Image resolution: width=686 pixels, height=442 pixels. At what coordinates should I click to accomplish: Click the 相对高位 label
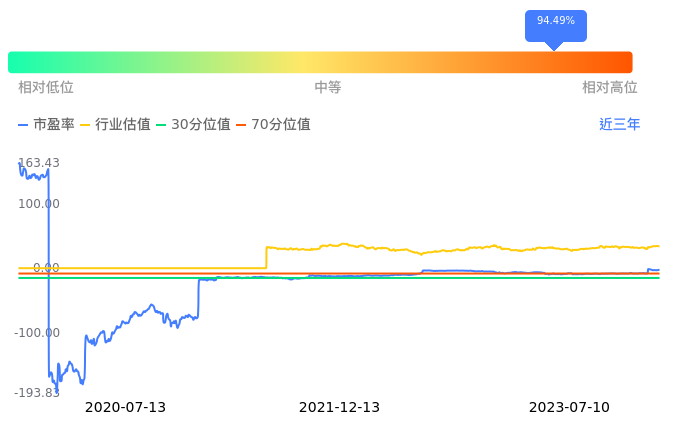pos(609,88)
